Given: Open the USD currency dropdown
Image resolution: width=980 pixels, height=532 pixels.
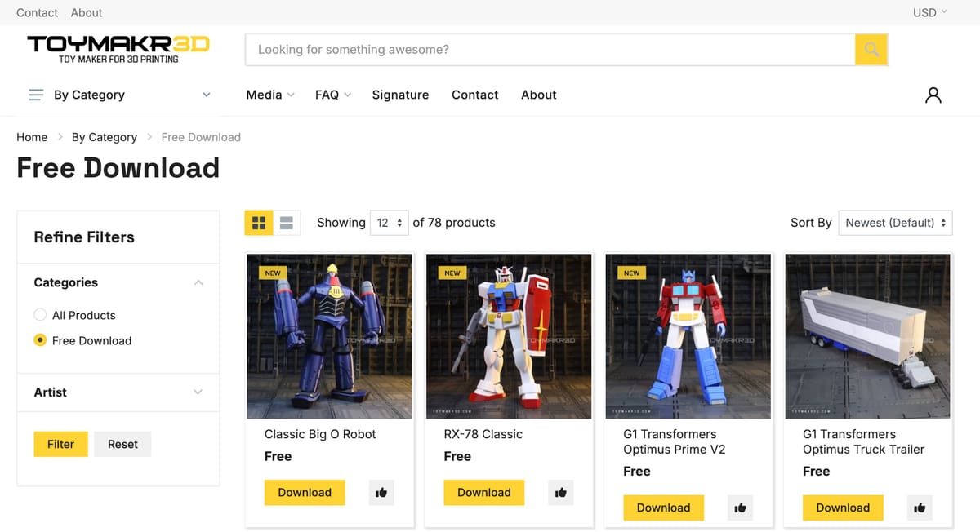Looking at the screenshot, I should [x=930, y=12].
